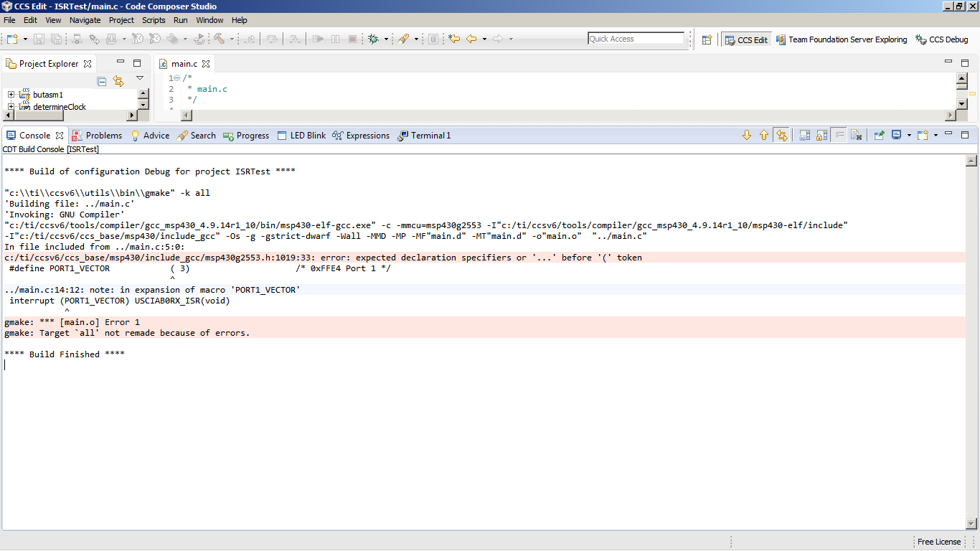Switch to the Problems tab
Viewport: 980px width, 551px height.
pos(97,135)
